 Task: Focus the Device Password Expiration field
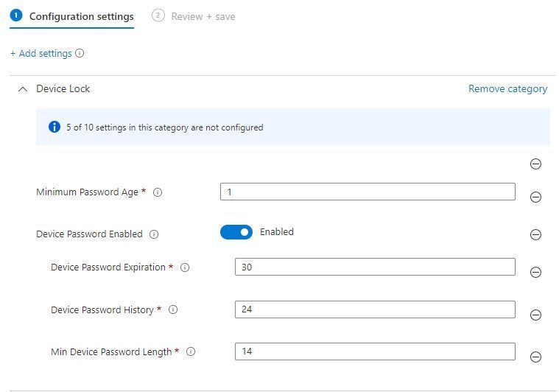coord(375,267)
